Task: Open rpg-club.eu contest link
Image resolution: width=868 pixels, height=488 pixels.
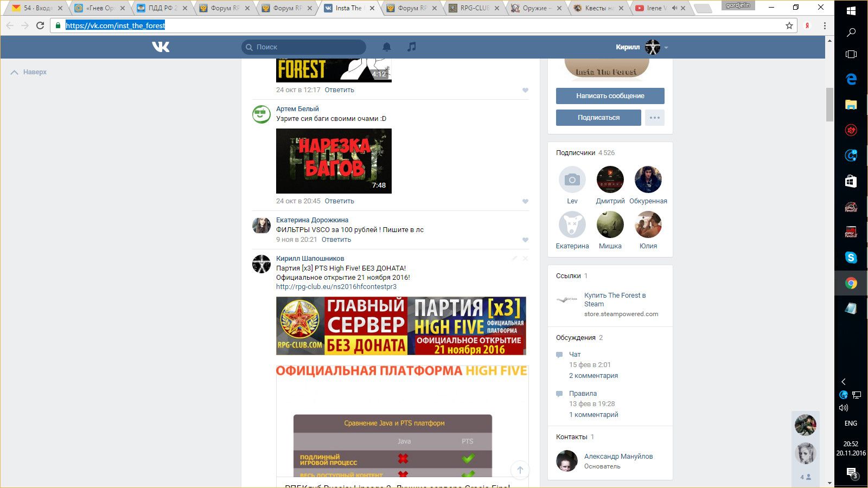Action: (336, 287)
